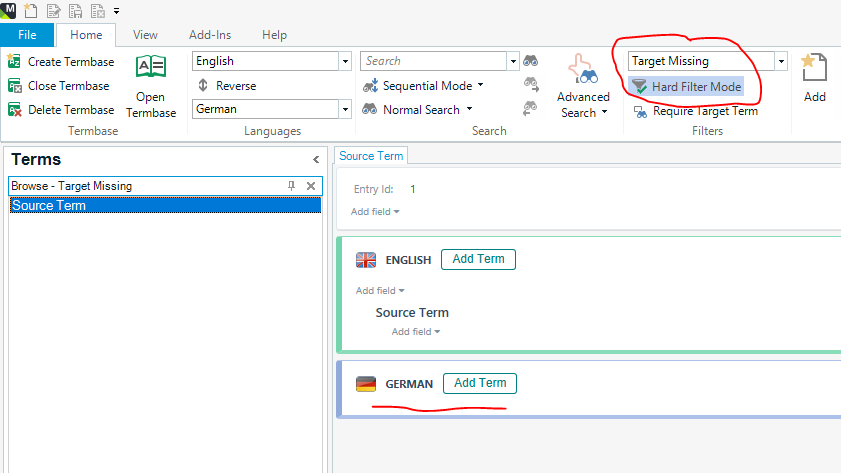Click the save entry icon in quick access toolbar
The image size is (841, 473).
[x=76, y=11]
